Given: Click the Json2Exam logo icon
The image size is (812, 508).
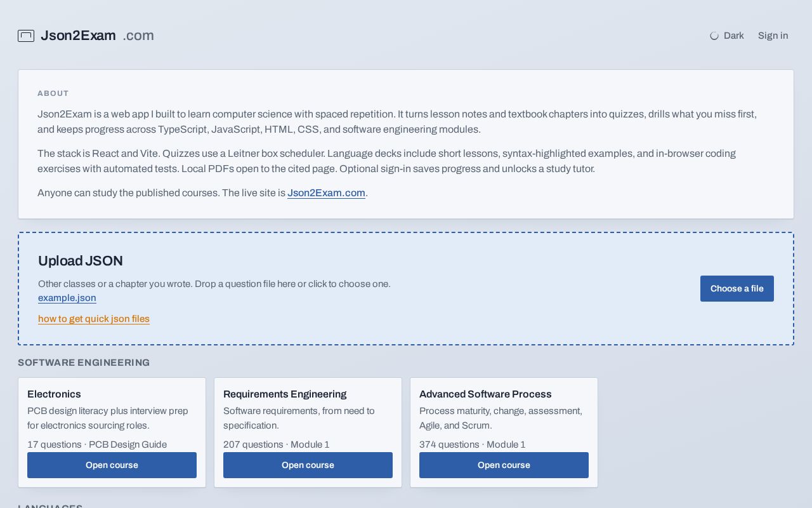Looking at the screenshot, I should 26,36.
